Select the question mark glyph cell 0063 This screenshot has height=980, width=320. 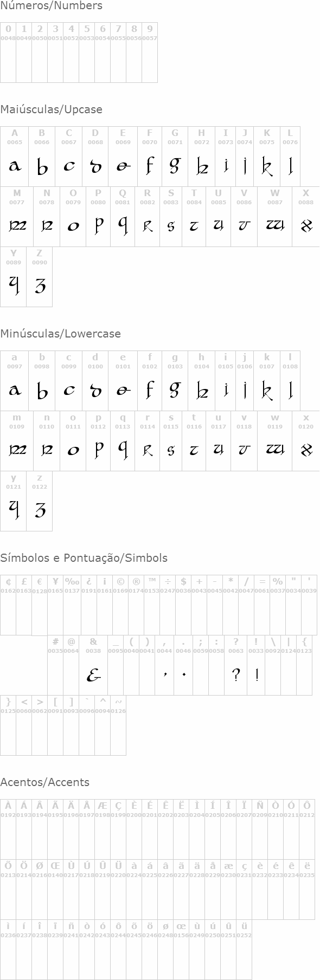pyautogui.click(x=236, y=665)
